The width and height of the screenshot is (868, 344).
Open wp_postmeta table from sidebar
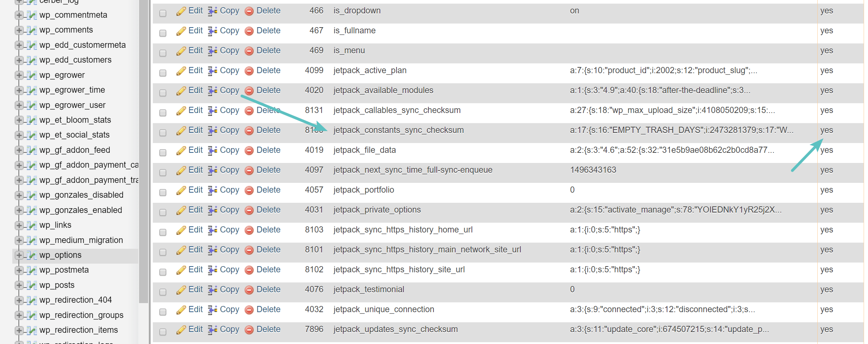(64, 270)
